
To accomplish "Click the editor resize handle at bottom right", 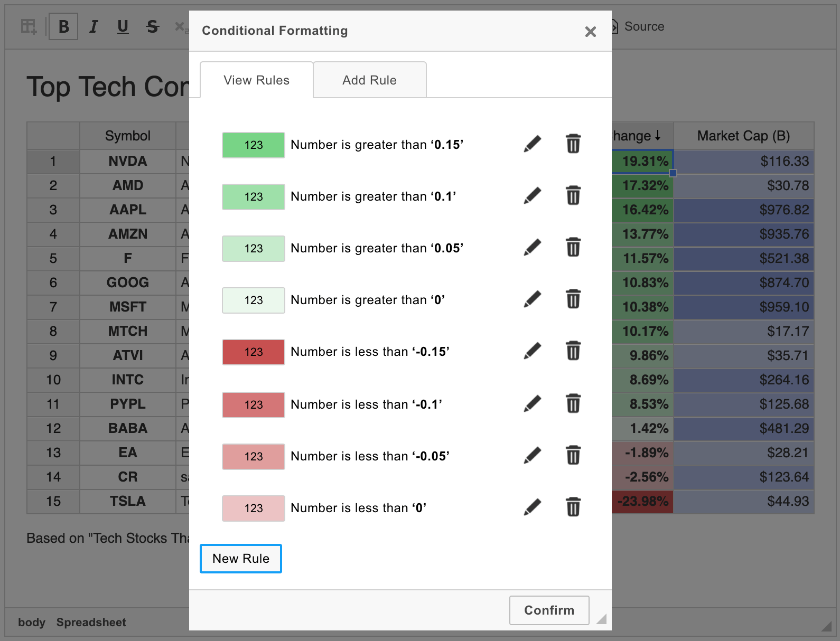I will coord(826,626).
